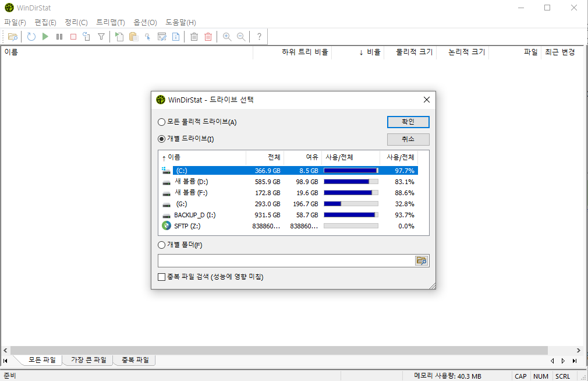This screenshot has width=588, height=381.
Task: Select the 개별 폴더(F) radio button
Action: click(x=162, y=245)
